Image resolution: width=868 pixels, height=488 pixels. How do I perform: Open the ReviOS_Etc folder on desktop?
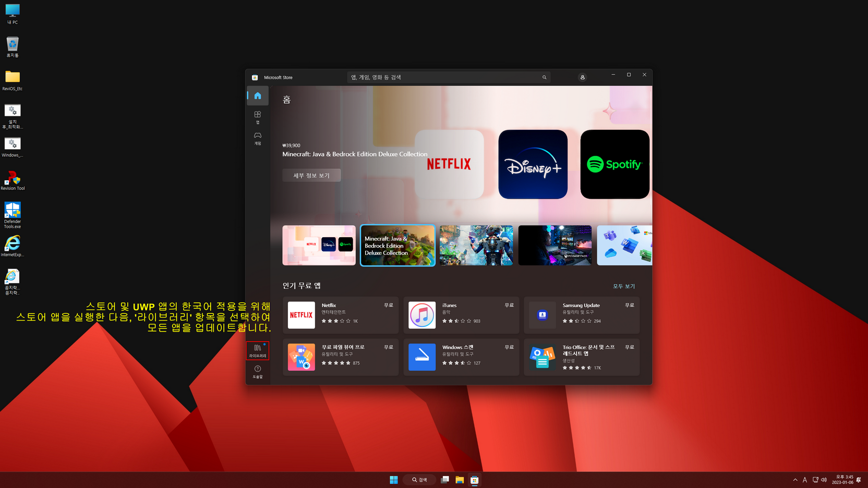(13, 80)
